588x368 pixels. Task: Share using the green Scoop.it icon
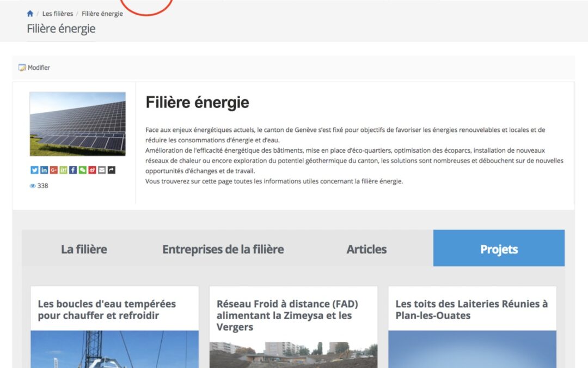[x=63, y=170]
